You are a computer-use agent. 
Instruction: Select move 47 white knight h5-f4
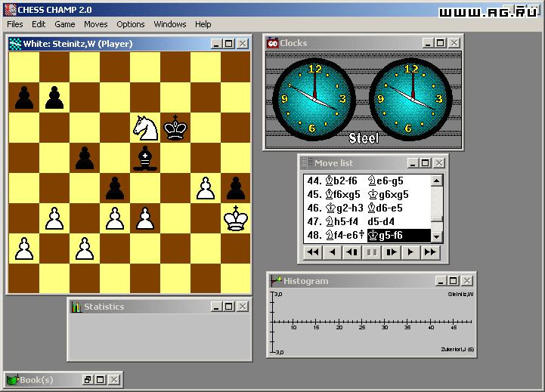pyautogui.click(x=342, y=221)
